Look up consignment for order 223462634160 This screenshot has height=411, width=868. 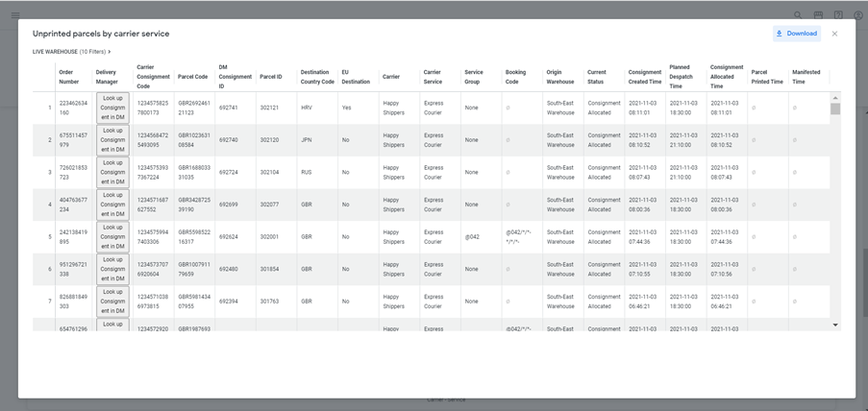coord(112,108)
